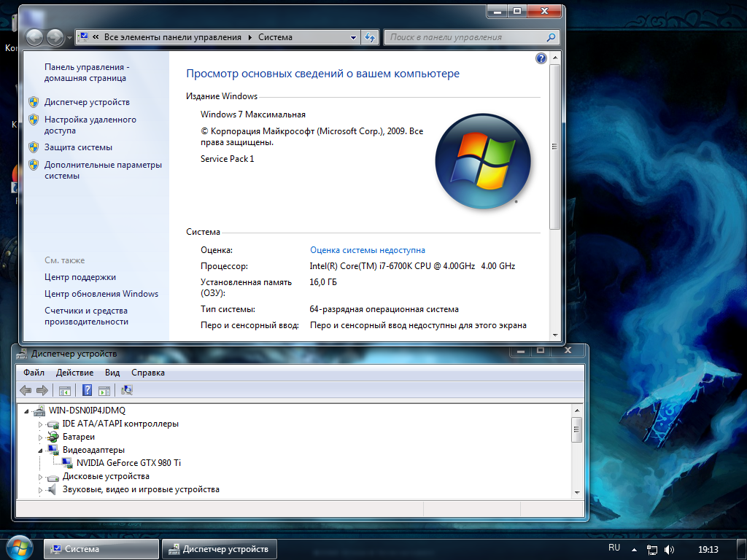
Task: Expand 'IDE ATA/ATAPI контроллеры' node arrow
Action: (x=41, y=424)
